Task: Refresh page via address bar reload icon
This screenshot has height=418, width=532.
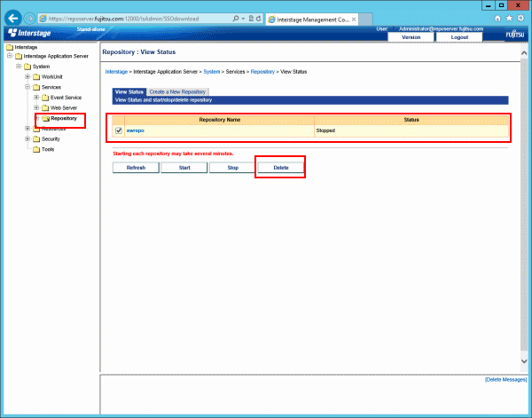Action: coord(259,19)
